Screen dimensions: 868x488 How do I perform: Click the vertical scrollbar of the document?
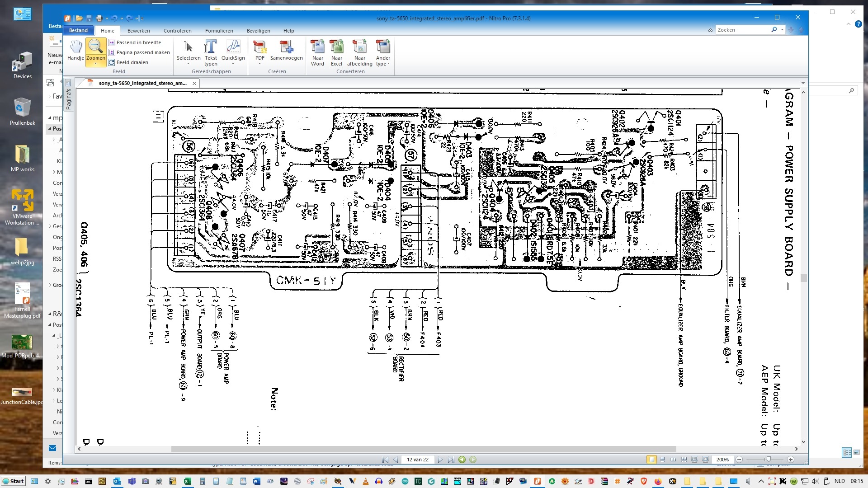(803, 267)
